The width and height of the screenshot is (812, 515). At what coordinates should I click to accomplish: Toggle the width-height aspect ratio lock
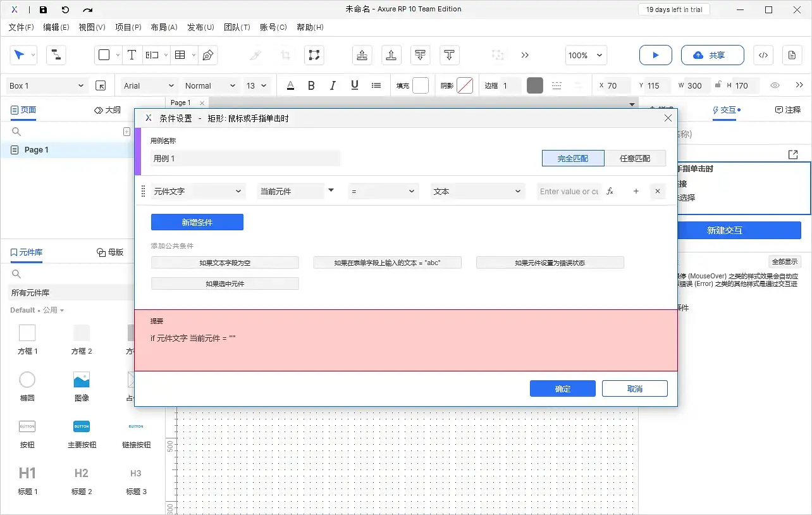click(718, 85)
